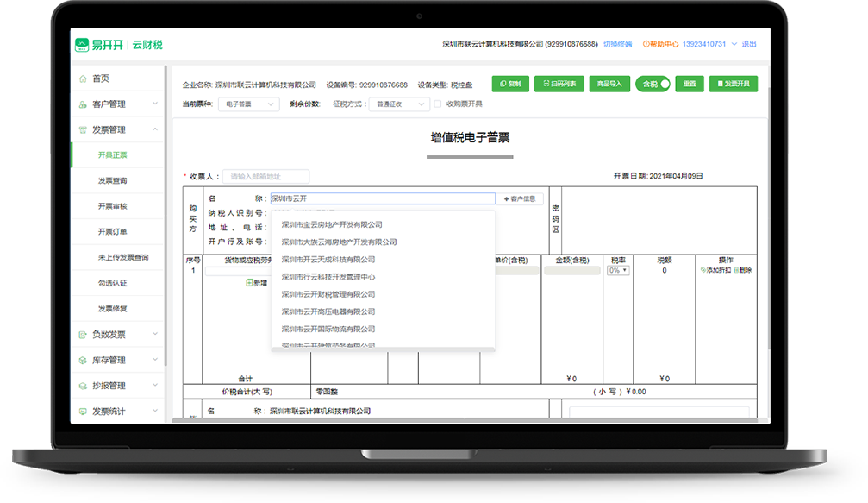The height and width of the screenshot is (503, 868).
Task: Click the 负数发票 sidebar icon
Action: pos(83,335)
